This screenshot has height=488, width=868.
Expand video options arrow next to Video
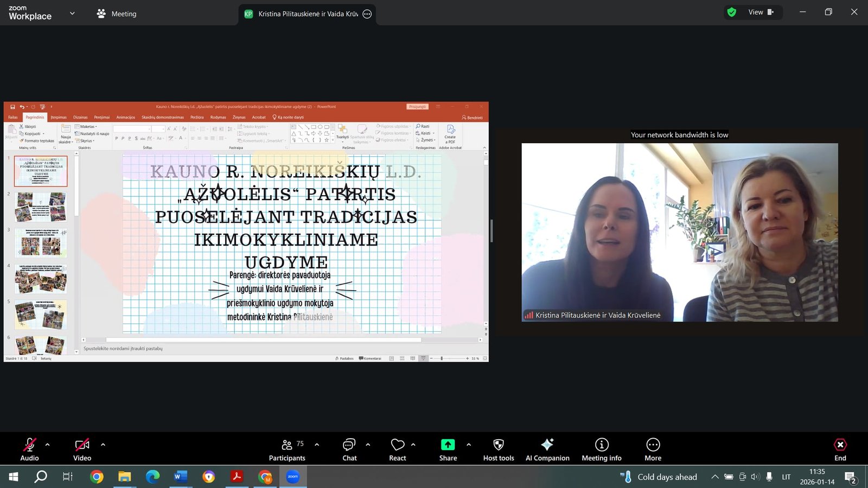point(103,445)
